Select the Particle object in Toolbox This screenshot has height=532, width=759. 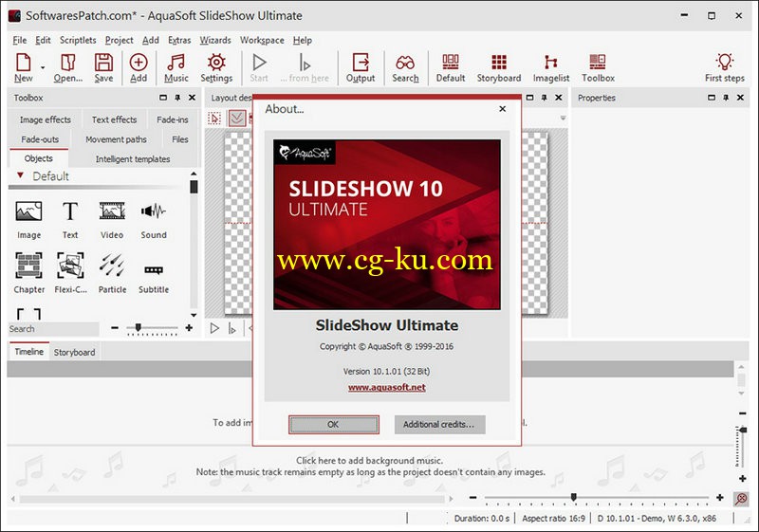coord(112,273)
